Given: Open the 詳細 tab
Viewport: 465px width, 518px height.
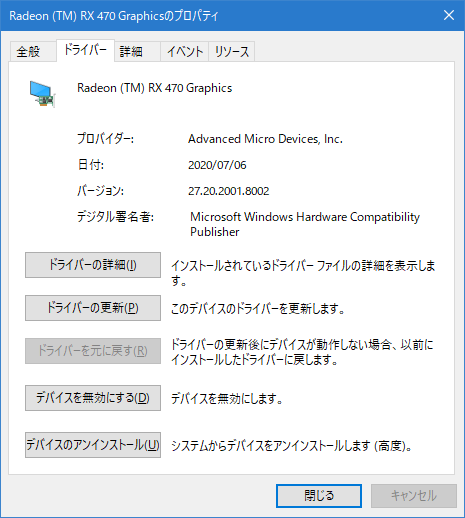Looking at the screenshot, I should (137, 52).
